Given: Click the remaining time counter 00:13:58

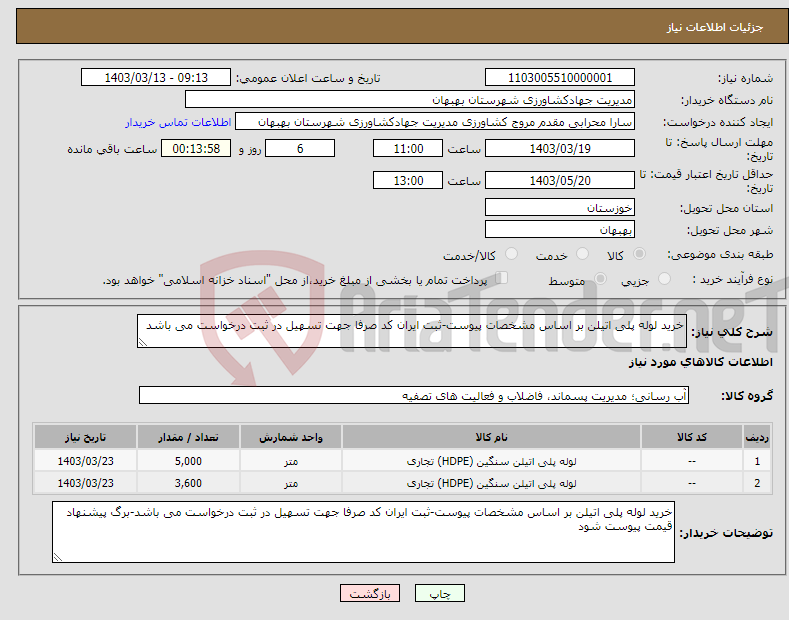Looking at the screenshot, I should (x=196, y=148).
